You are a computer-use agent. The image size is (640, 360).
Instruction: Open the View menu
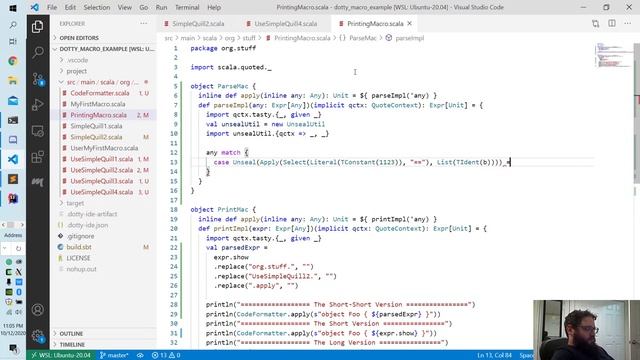coord(124,7)
